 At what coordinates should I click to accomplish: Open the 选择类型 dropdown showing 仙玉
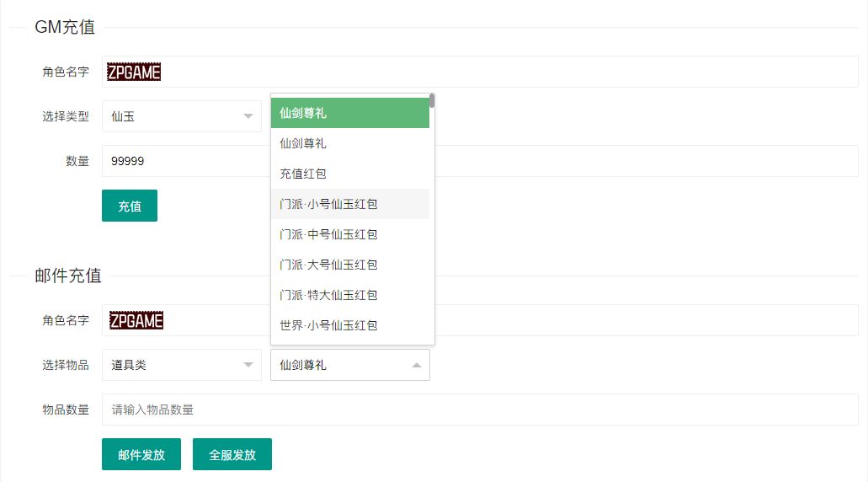[x=181, y=116]
